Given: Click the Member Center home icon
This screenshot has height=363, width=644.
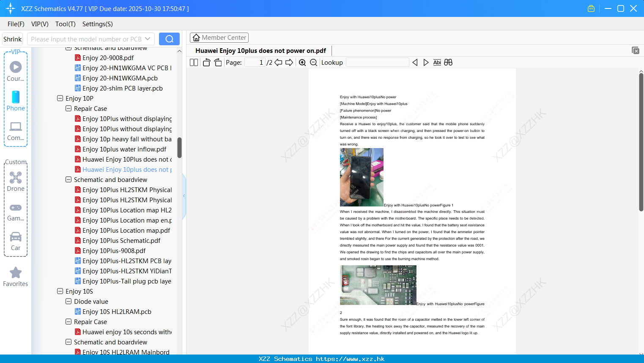Looking at the screenshot, I should 196,38.
